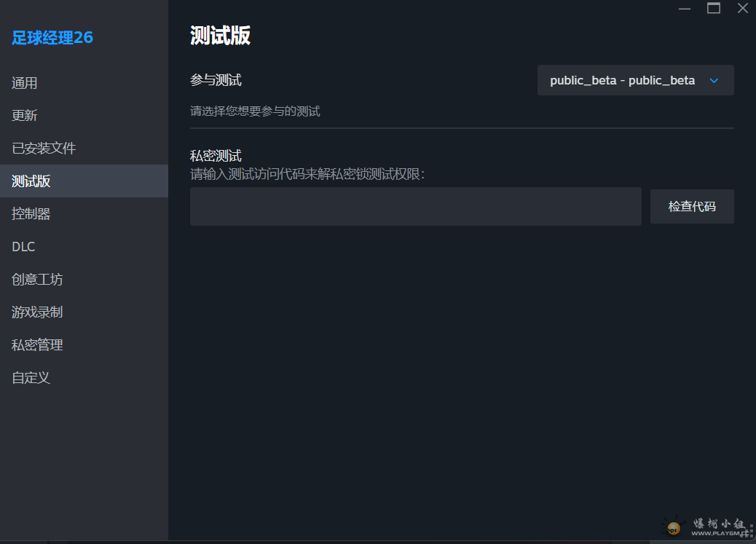This screenshot has width=756, height=544.
Task: Open the 私密管理 section
Action: click(36, 344)
